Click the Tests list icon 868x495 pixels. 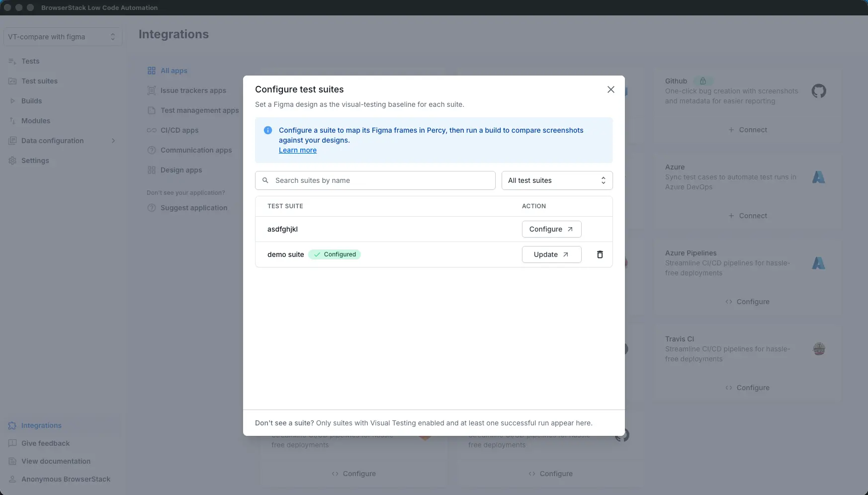coord(12,61)
